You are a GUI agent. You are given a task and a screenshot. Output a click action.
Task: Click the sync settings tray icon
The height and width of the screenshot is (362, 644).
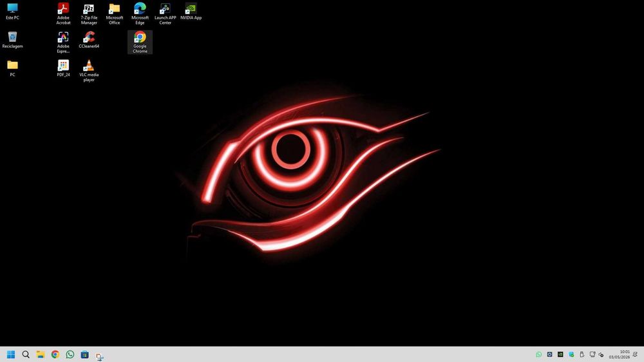(601, 354)
